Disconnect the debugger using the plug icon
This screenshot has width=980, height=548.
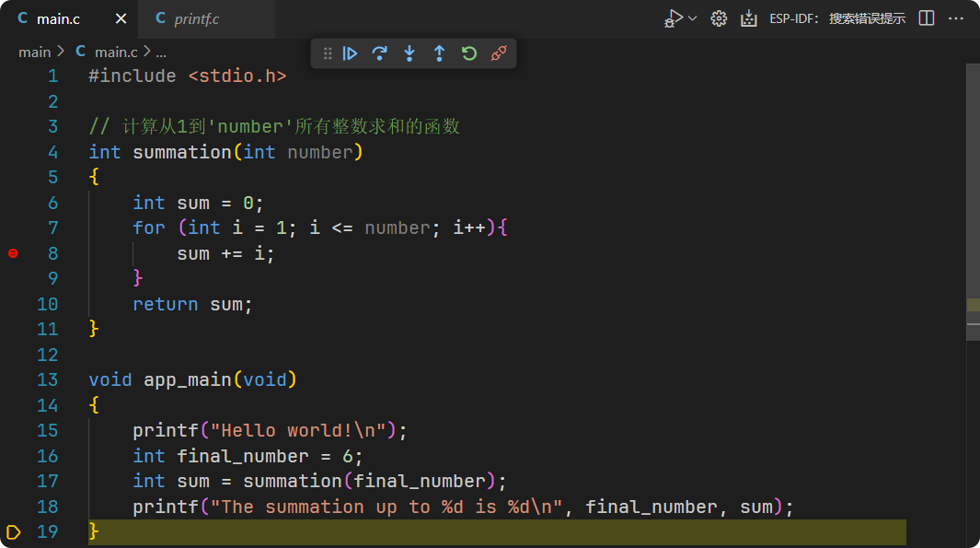[499, 53]
